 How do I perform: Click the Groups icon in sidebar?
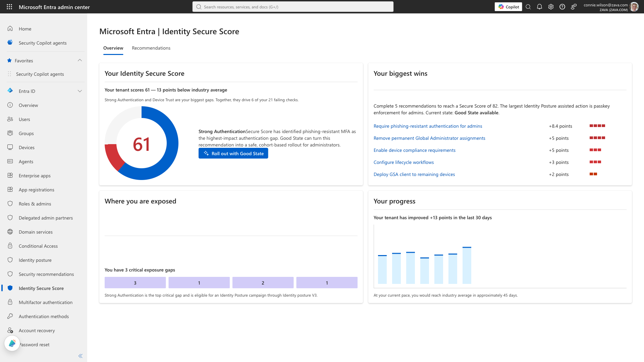tap(10, 133)
